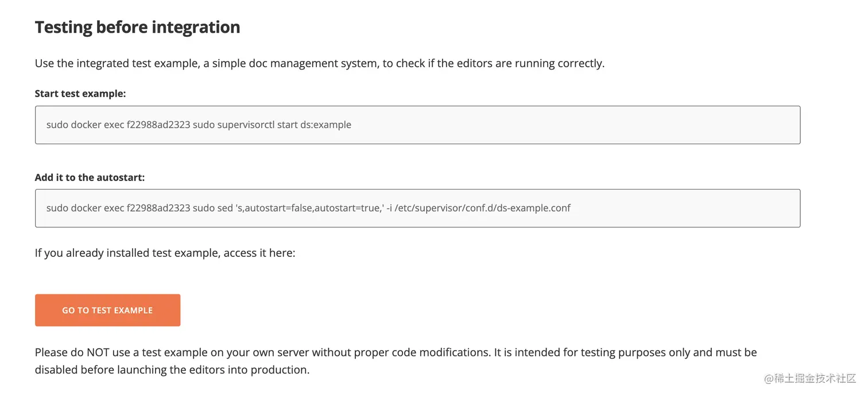
Task: Select the supervisorctl start command text box
Action: click(417, 125)
